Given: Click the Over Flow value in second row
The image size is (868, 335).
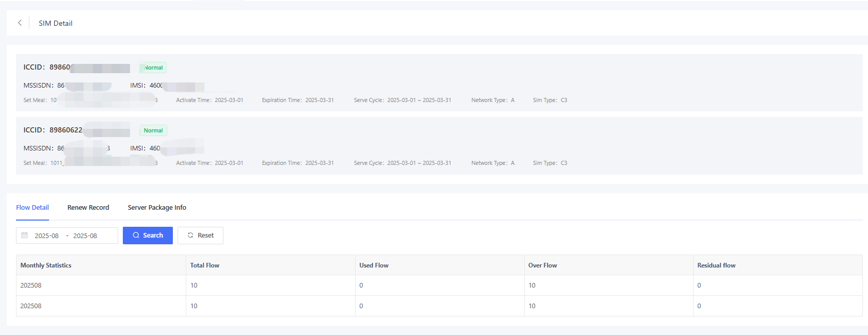Looking at the screenshot, I should 532,306.
